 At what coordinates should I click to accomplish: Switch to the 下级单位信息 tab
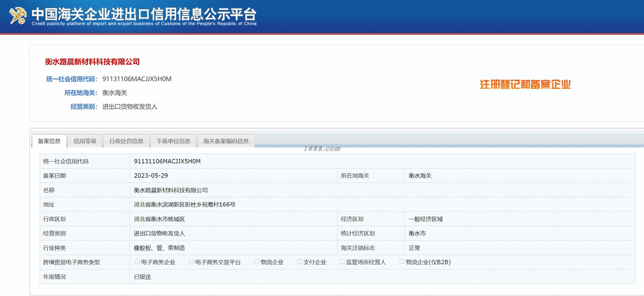(x=173, y=141)
